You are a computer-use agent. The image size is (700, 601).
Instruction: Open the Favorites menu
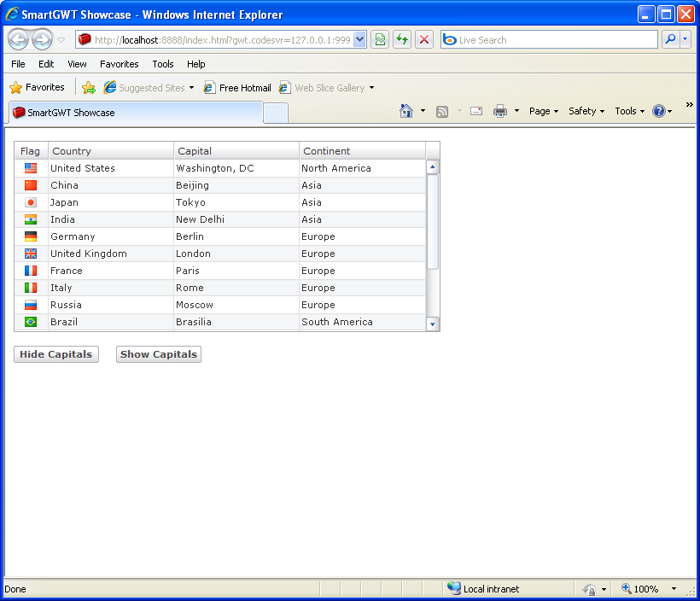pos(120,64)
